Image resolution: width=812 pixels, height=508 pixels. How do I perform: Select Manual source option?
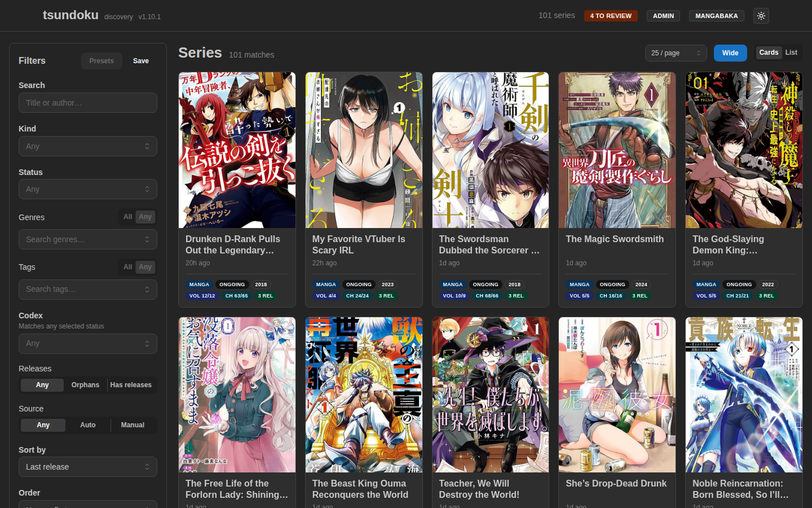click(133, 425)
